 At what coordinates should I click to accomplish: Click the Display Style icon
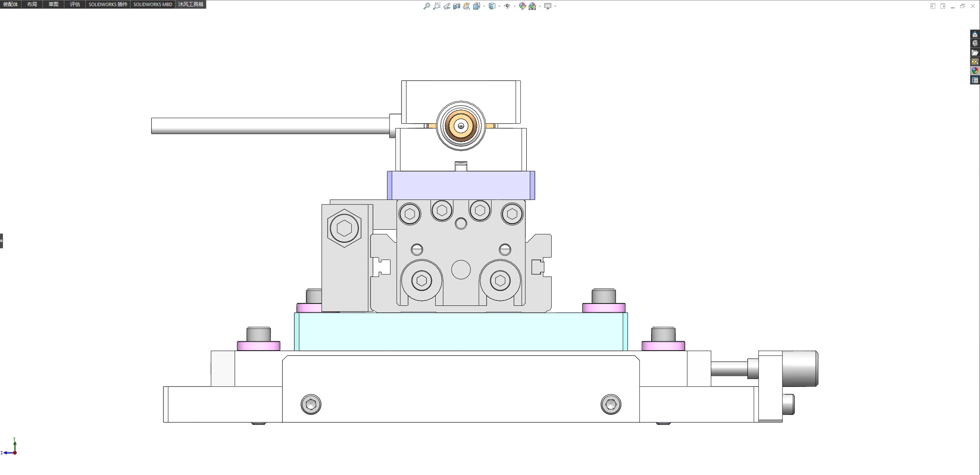click(492, 6)
